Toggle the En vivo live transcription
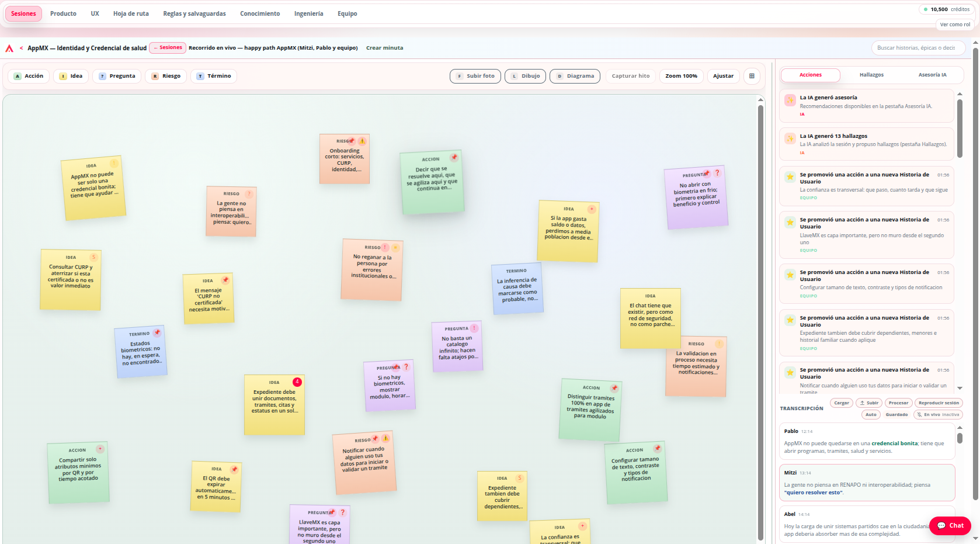Viewport: 980px width, 544px height. pos(938,415)
